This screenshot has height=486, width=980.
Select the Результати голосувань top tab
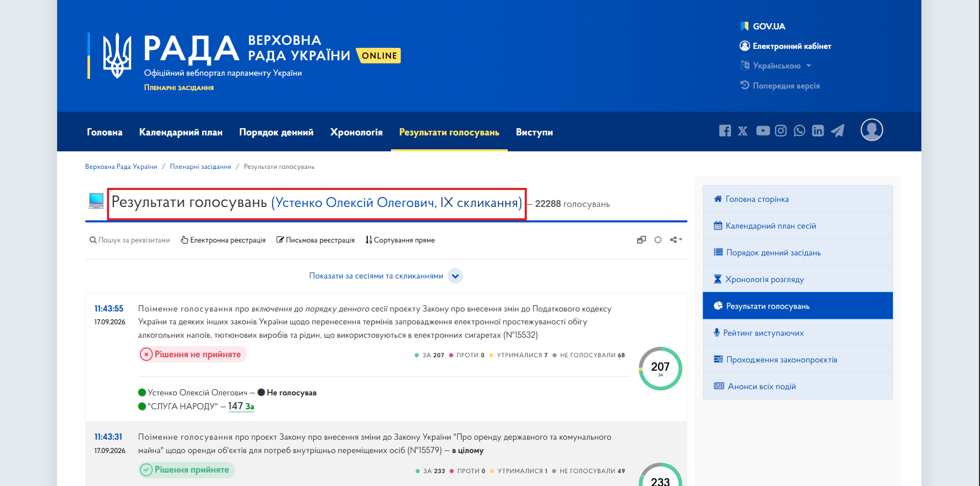[x=449, y=132]
